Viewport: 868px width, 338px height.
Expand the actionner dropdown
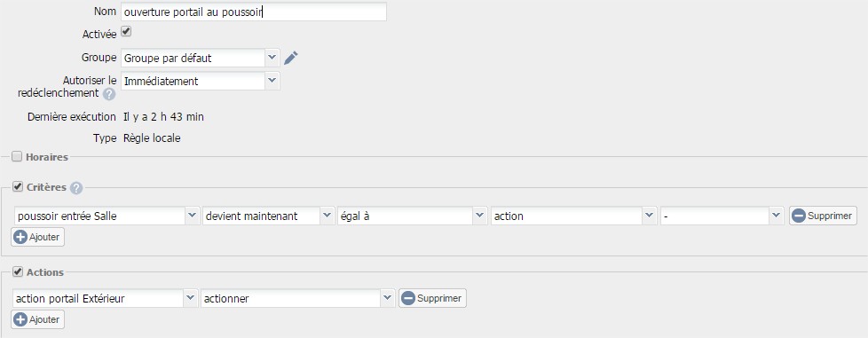[298, 298]
